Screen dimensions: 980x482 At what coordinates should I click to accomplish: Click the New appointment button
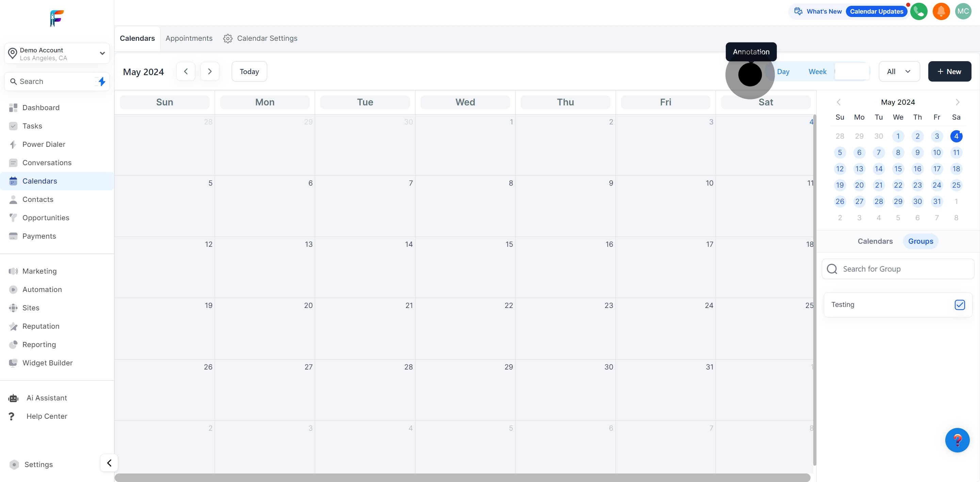[x=949, y=71]
